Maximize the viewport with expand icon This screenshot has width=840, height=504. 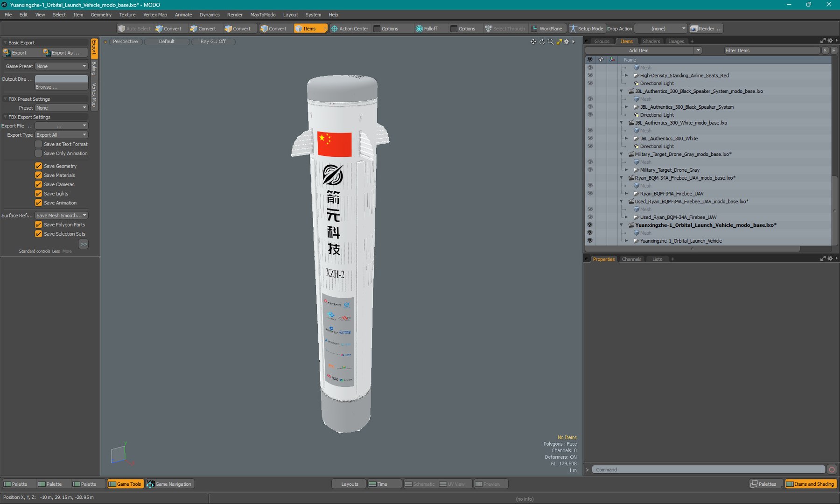[x=559, y=42]
